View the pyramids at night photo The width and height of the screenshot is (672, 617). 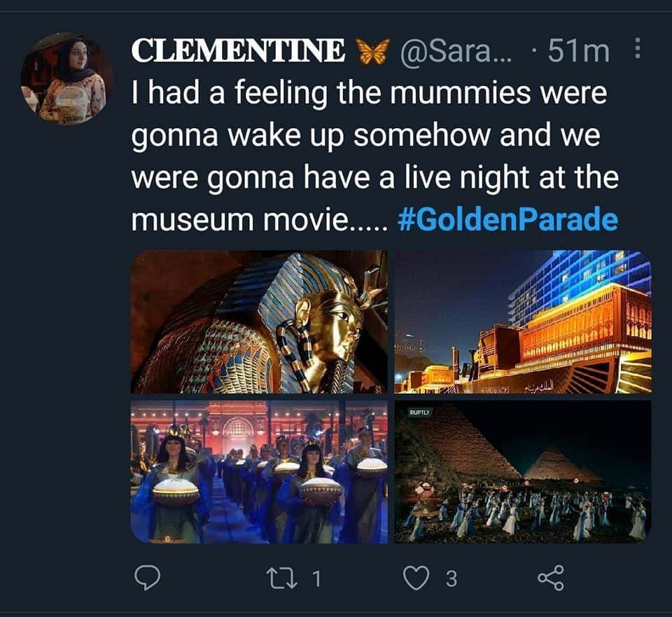(523, 471)
